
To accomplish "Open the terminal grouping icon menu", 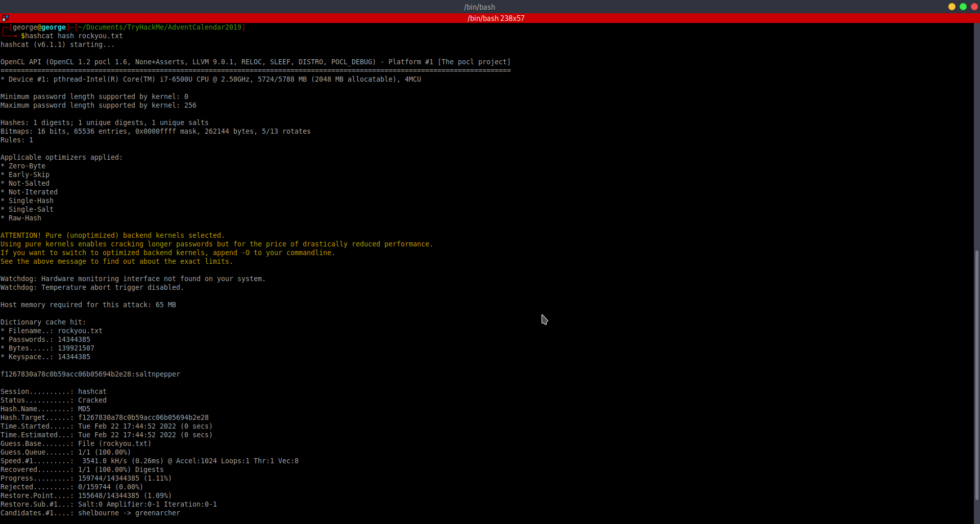I will pyautogui.click(x=5, y=18).
